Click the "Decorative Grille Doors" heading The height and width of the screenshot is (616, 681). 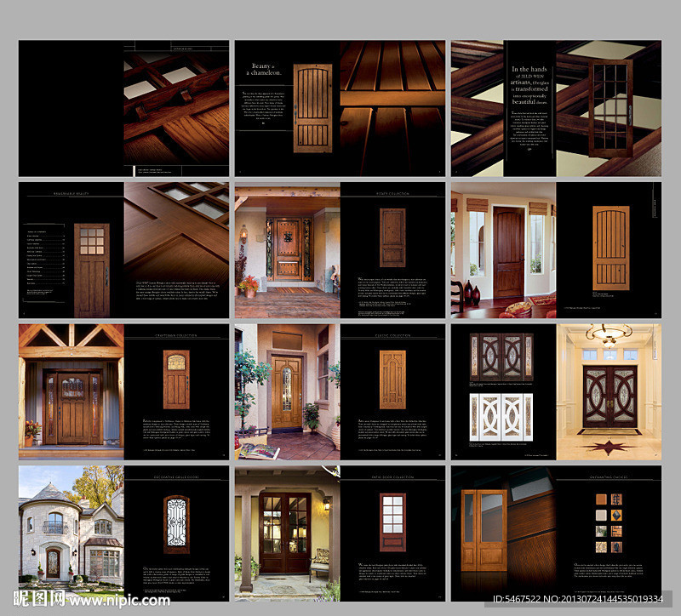[176, 477]
